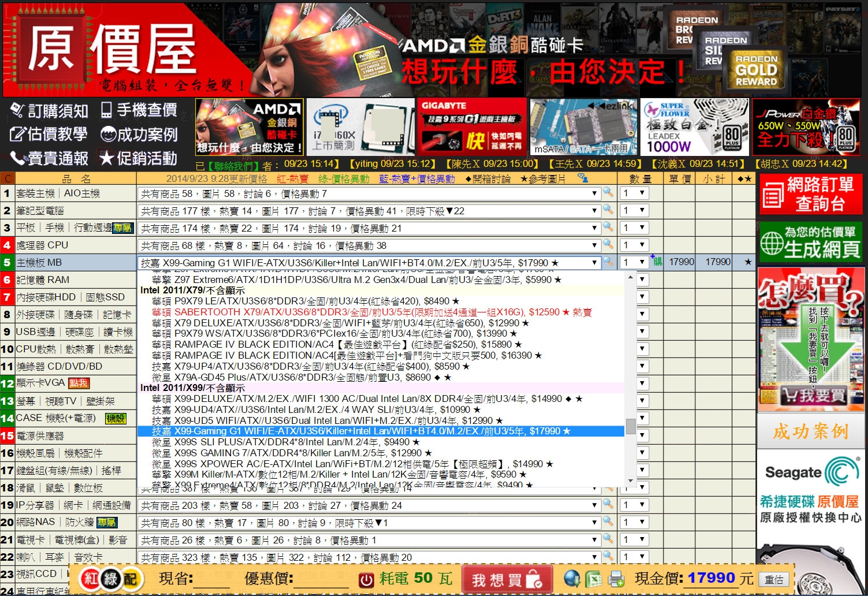Viewport: 868px width, 596px height.
Task: Click the magnifier icon for 網路NAS row
Action: click(608, 521)
